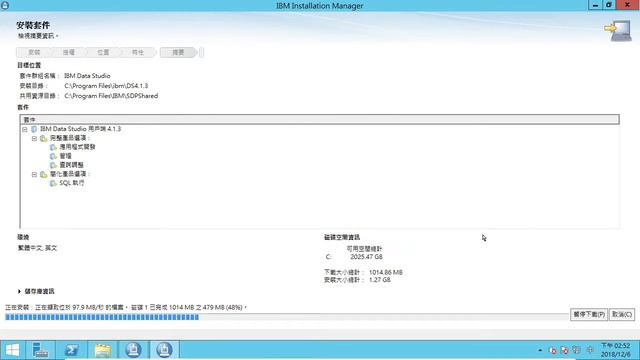Image resolution: width=640 pixels, height=360 pixels.
Task: Select the 應用程式開發 feature row
Action: point(77,147)
